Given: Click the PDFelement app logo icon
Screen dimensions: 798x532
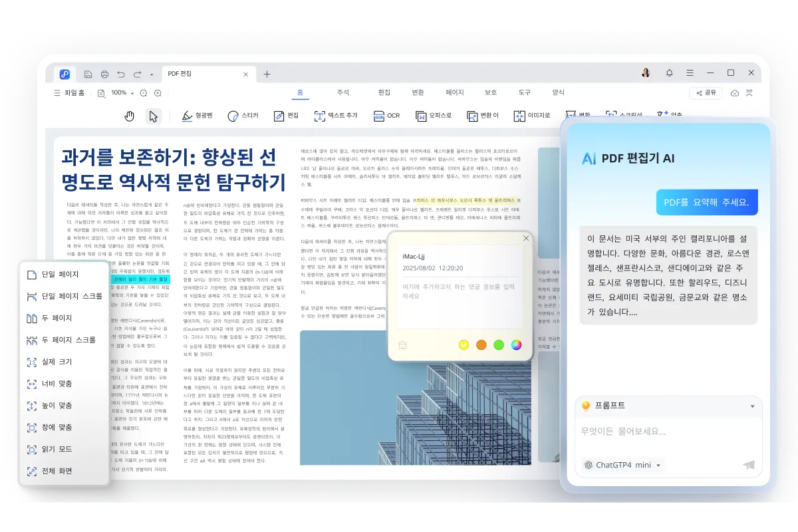Looking at the screenshot, I should (x=65, y=74).
